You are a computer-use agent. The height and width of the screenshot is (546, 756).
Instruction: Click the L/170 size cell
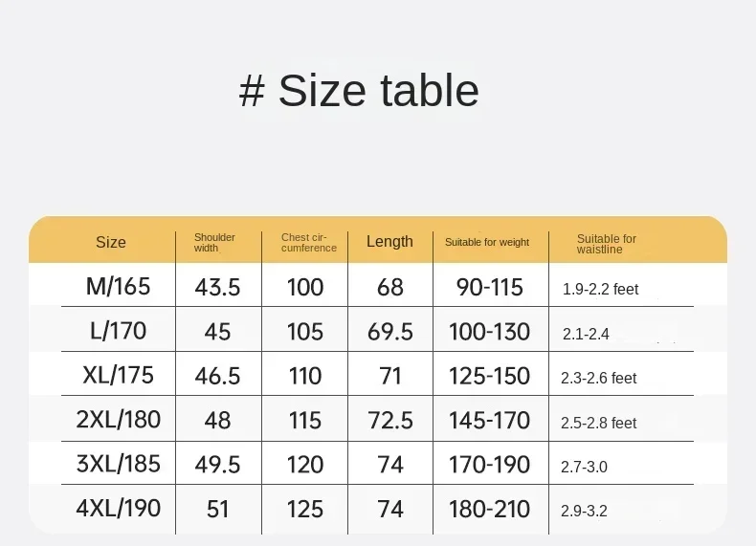click(x=119, y=331)
